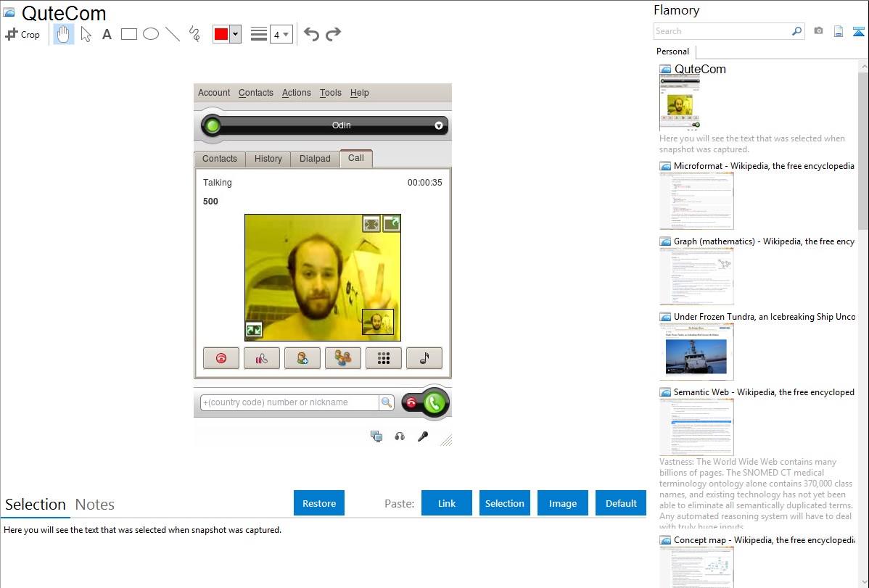Select the rectangle shape tool
This screenshot has height=588, width=869.
point(128,34)
